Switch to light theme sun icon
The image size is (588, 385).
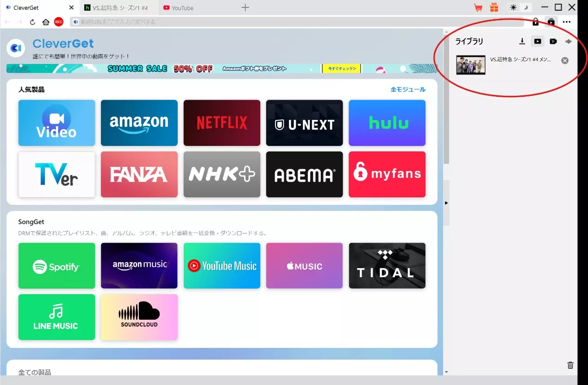coord(513,7)
